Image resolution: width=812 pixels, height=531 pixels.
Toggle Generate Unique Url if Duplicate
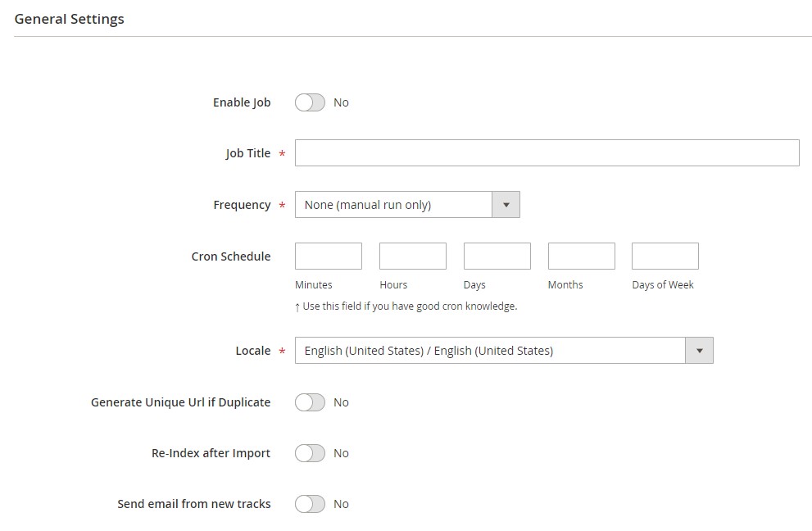[x=310, y=402]
